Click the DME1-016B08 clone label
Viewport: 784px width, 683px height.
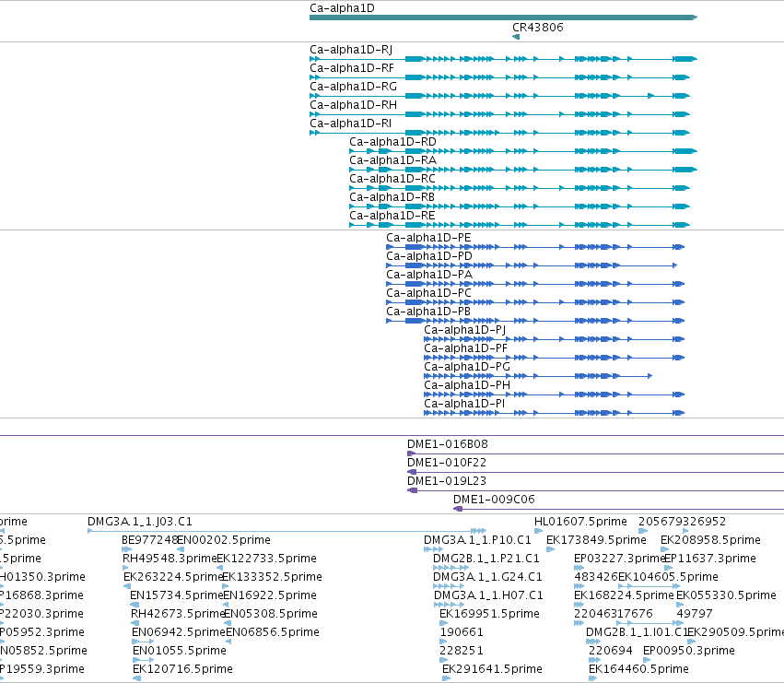[x=448, y=444]
